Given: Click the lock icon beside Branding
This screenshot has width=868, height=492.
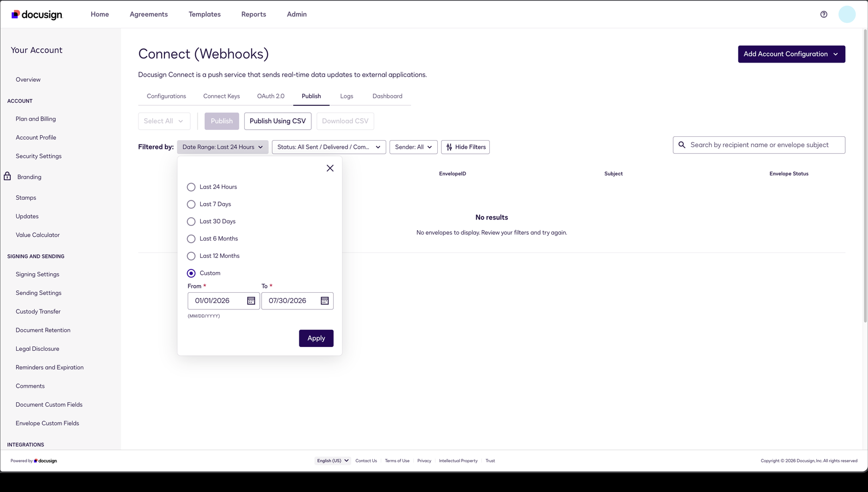Looking at the screenshot, I should (x=8, y=176).
